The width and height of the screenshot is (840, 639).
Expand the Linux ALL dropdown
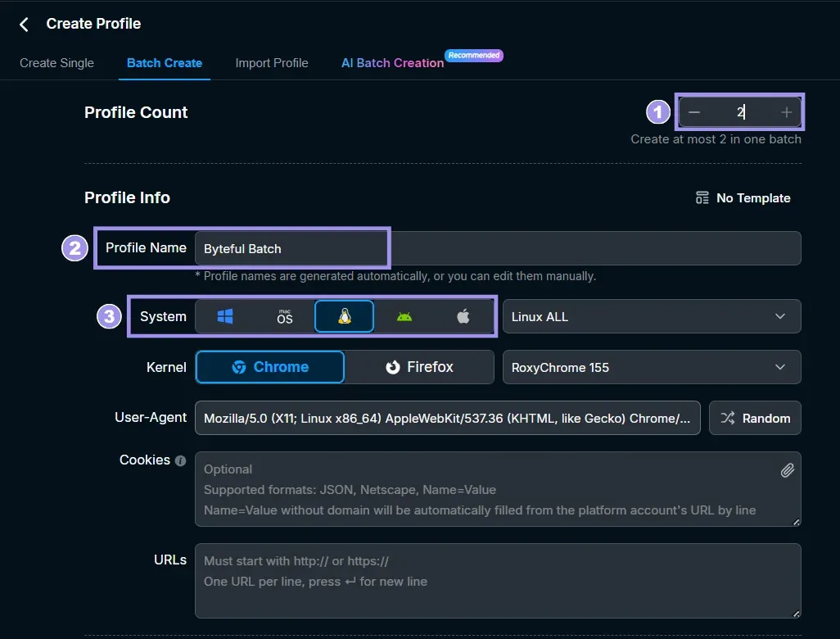pyautogui.click(x=652, y=316)
